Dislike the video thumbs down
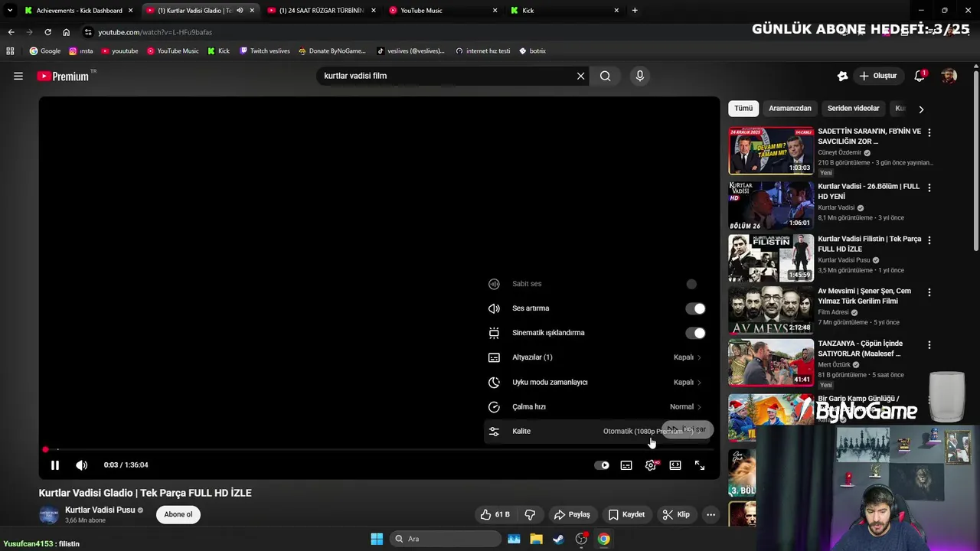Screen dimensions: 980x551 530,514
